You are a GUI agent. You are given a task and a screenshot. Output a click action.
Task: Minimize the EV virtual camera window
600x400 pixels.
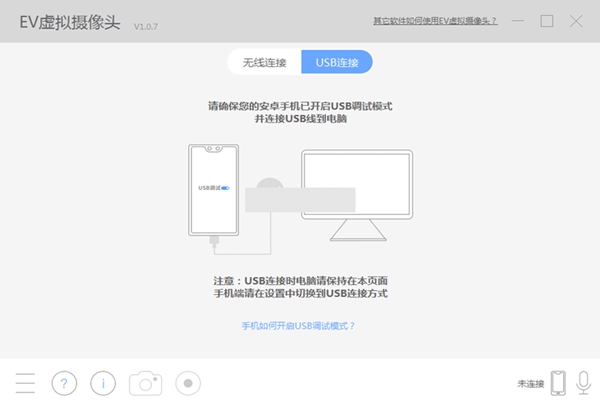click(517, 21)
